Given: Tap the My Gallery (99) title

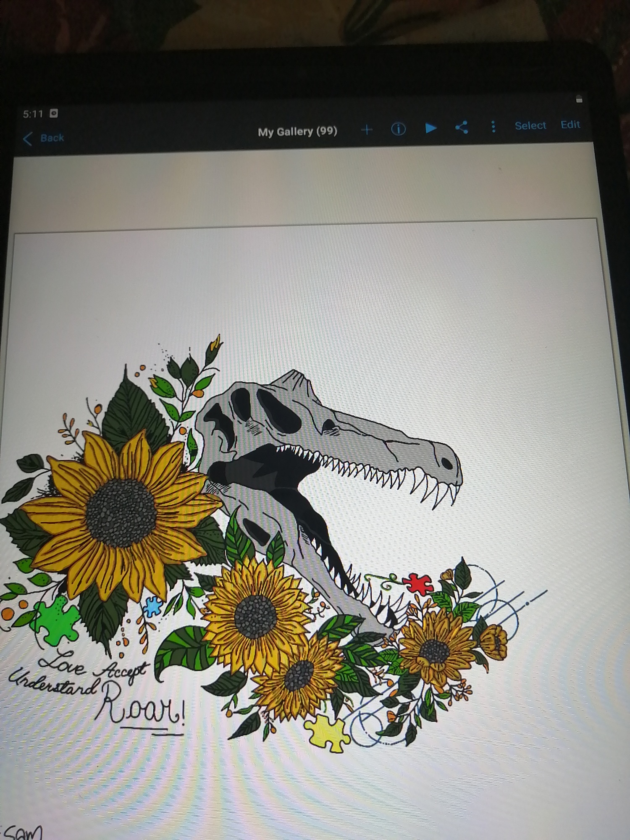Looking at the screenshot, I should 297,131.
